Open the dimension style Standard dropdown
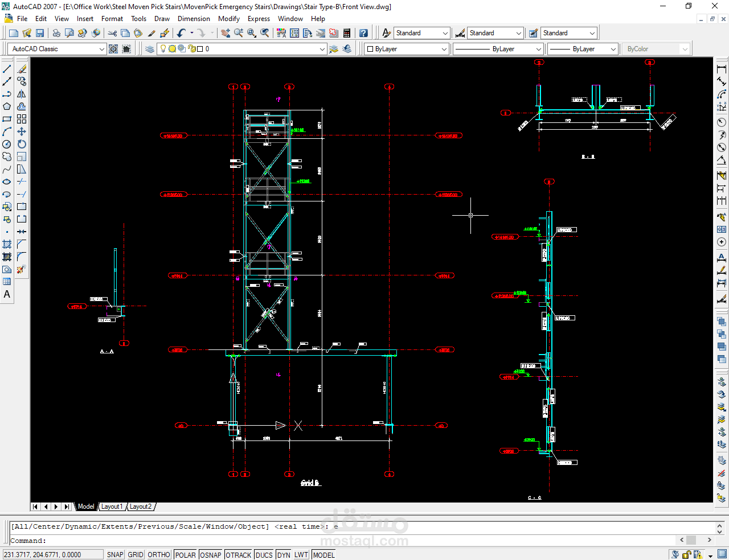This screenshot has height=560, width=729. coord(518,33)
